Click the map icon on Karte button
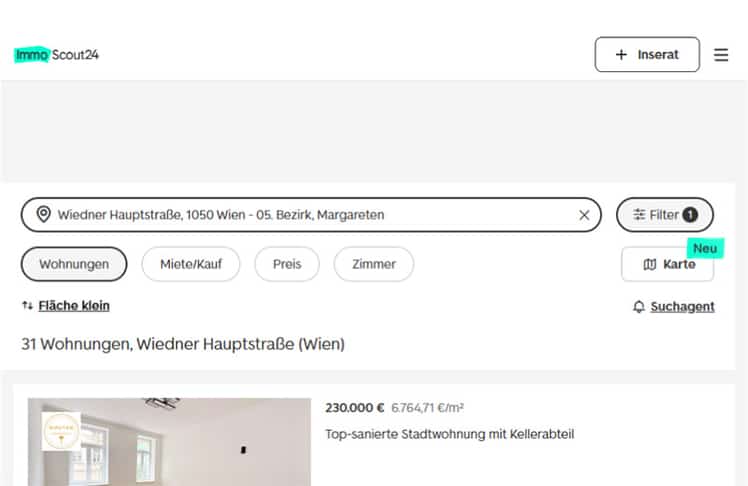Viewport: 748px width, 486px height. tap(650, 264)
